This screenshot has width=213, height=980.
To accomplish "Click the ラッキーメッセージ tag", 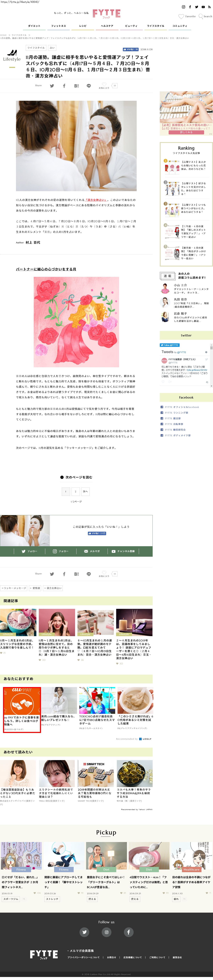I will click(x=14, y=588).
